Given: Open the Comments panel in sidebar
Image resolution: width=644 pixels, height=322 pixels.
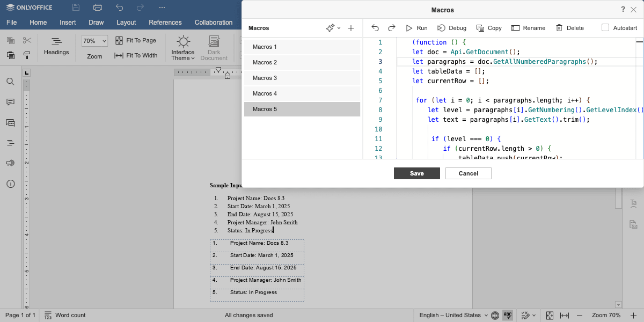Looking at the screenshot, I should [x=10, y=102].
